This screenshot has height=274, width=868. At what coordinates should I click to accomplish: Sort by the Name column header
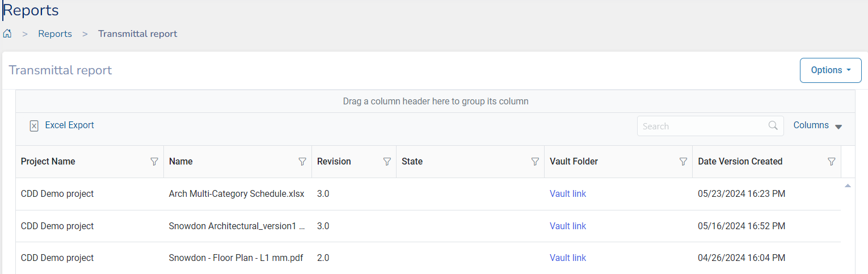[x=181, y=162]
